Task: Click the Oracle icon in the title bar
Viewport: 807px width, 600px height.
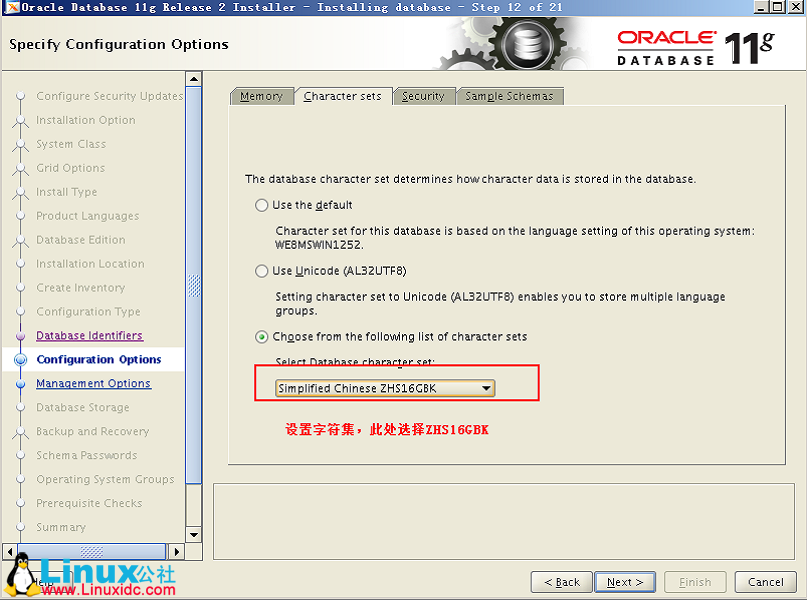Action: pyautogui.click(x=10, y=7)
